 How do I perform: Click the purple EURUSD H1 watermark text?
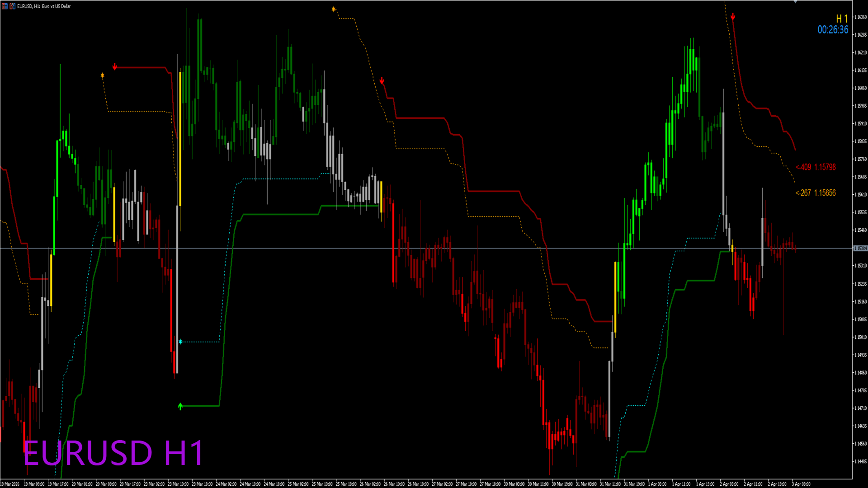click(x=113, y=453)
